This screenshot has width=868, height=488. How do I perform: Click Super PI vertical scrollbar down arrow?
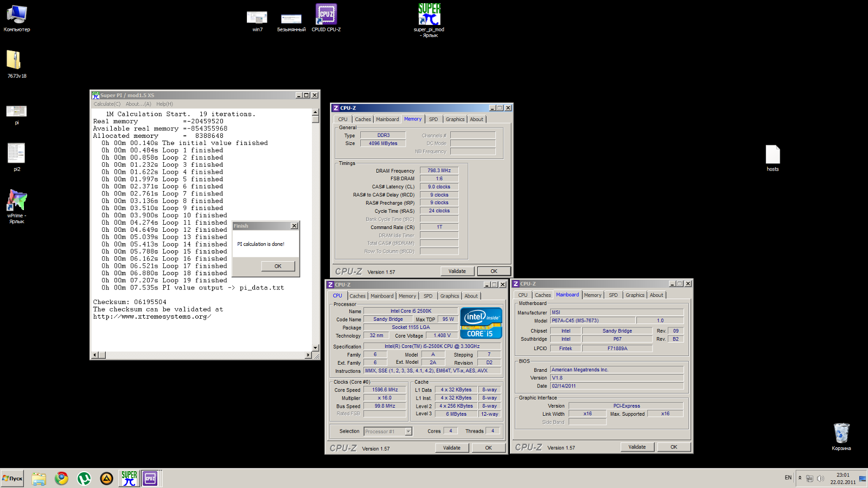(316, 347)
